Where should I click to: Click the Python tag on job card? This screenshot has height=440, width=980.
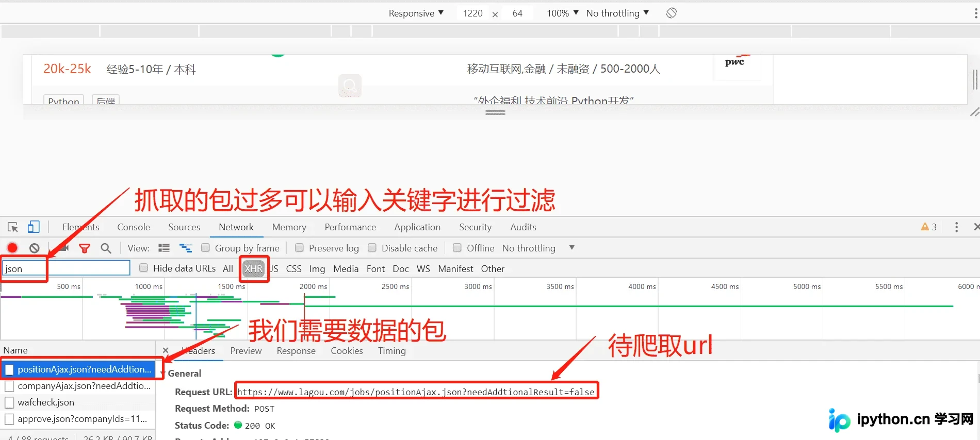63,100
